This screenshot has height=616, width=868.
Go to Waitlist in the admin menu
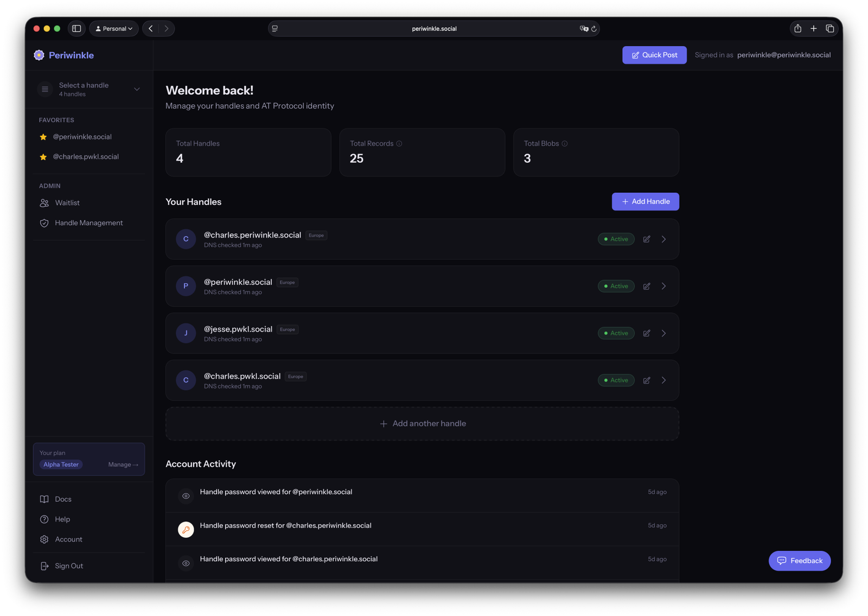tap(67, 203)
